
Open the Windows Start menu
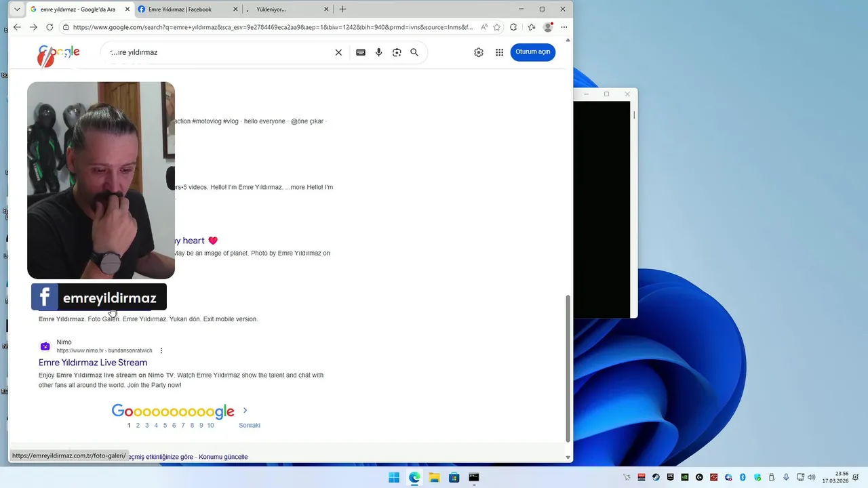(394, 477)
